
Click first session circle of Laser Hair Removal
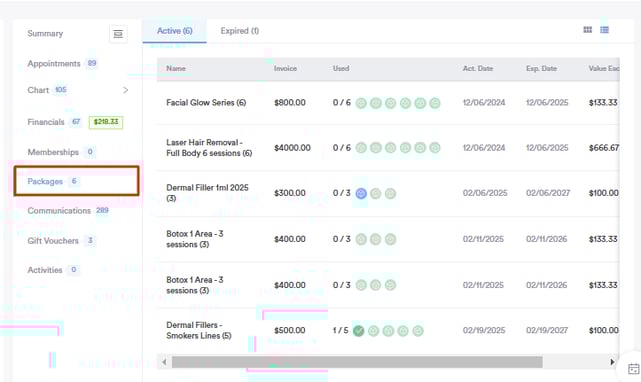361,148
